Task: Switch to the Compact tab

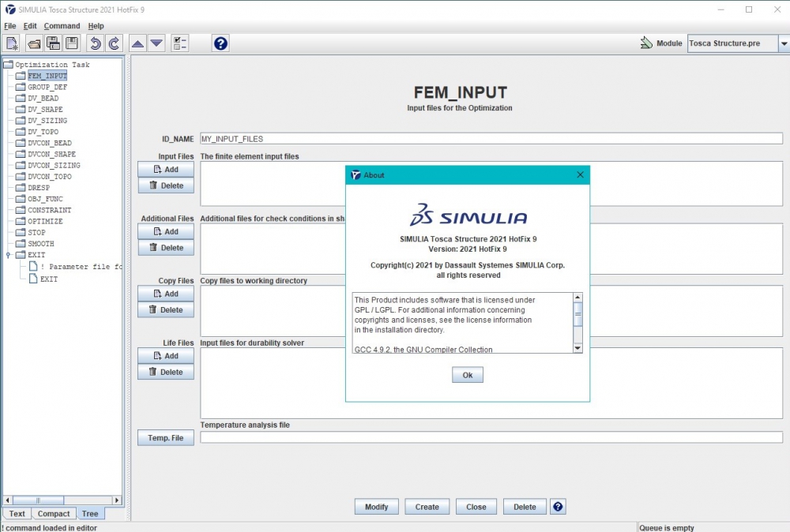Action: point(54,514)
